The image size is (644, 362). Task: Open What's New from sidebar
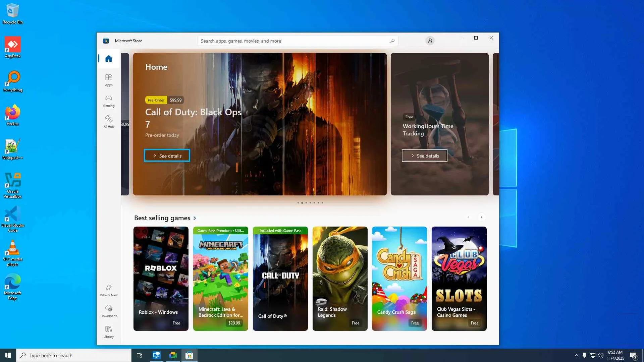click(108, 290)
